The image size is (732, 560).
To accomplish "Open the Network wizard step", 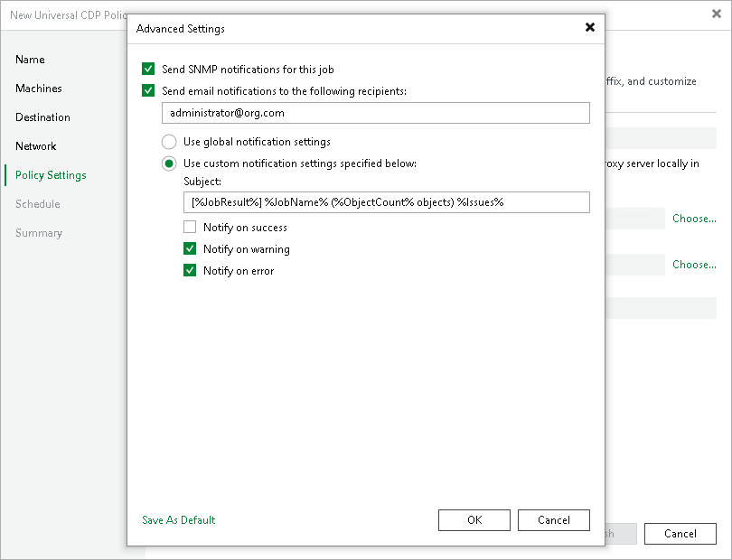I will coord(36,145).
